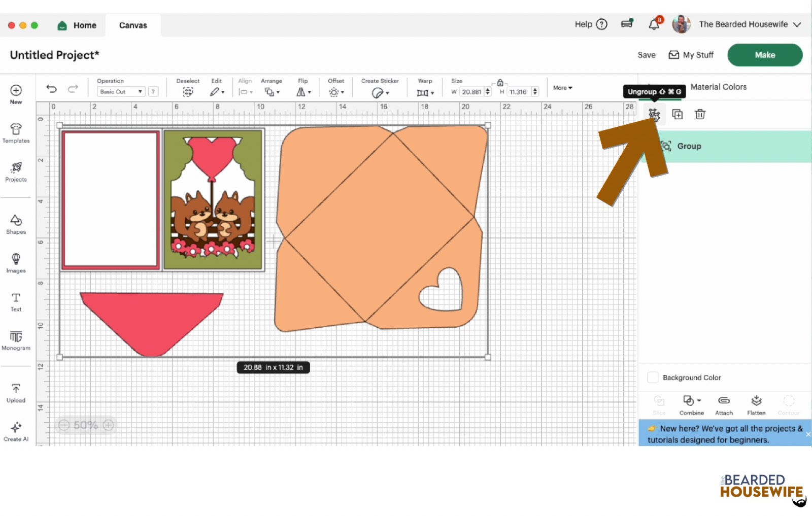The image size is (812, 516).
Task: Enable the Background Color checkbox
Action: 653,377
